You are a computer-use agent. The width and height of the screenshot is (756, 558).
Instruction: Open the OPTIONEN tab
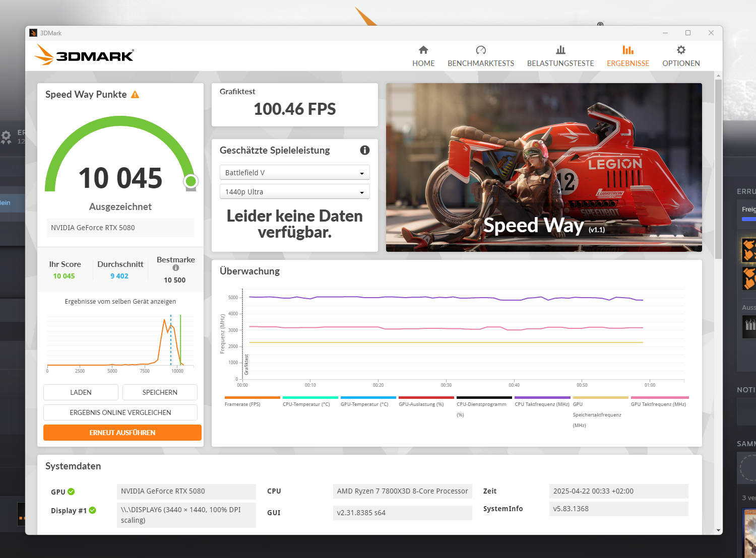click(681, 56)
